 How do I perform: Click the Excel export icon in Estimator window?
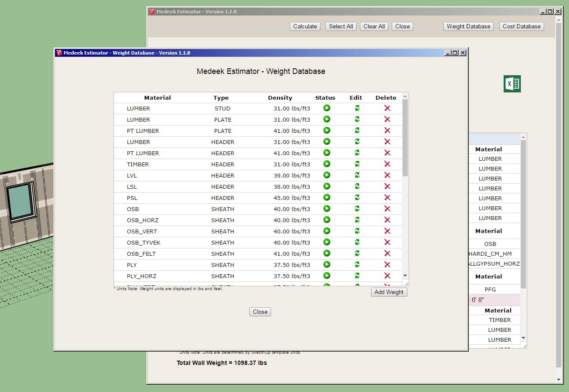(512, 84)
